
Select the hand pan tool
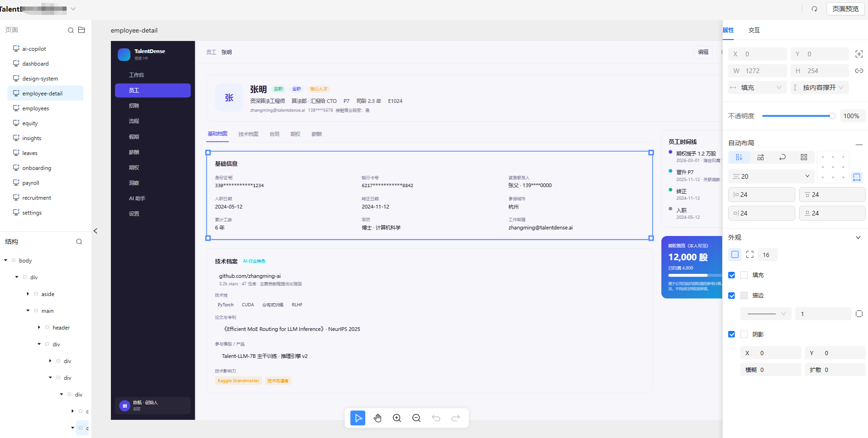[377, 418]
